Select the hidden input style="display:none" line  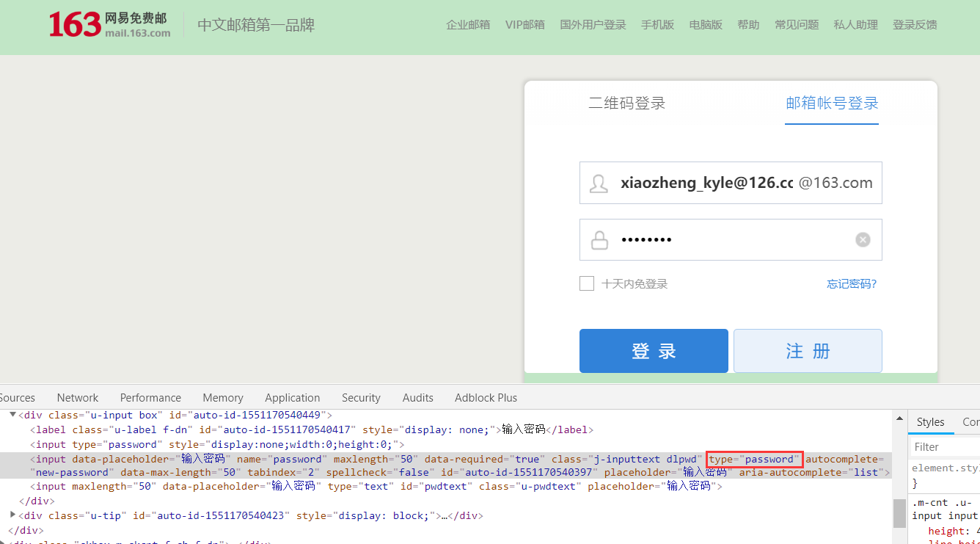[217, 444]
